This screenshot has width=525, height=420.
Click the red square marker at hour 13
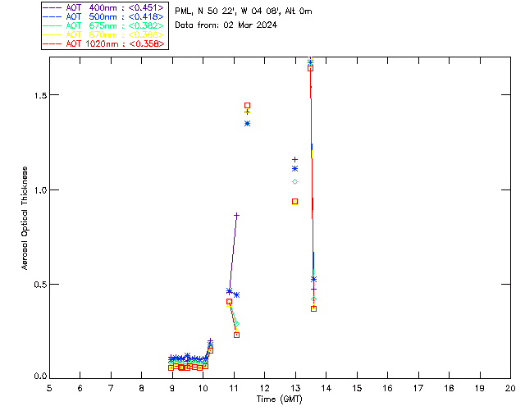[x=295, y=202]
